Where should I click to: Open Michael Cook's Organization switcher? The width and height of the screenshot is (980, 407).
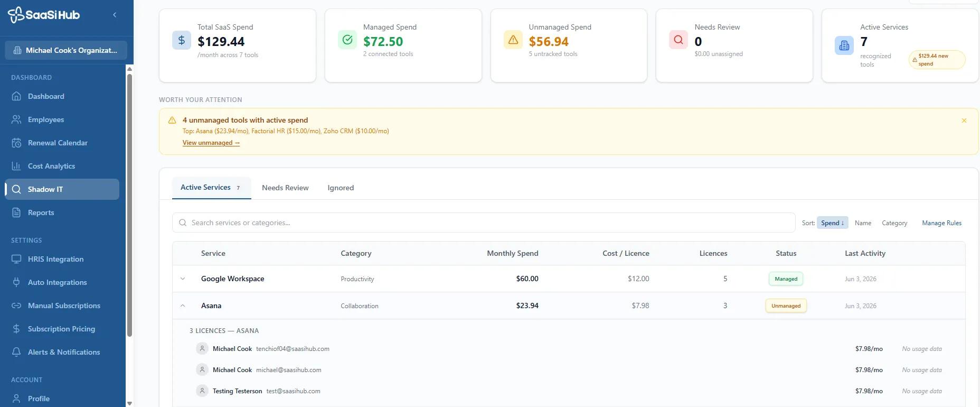click(66, 50)
